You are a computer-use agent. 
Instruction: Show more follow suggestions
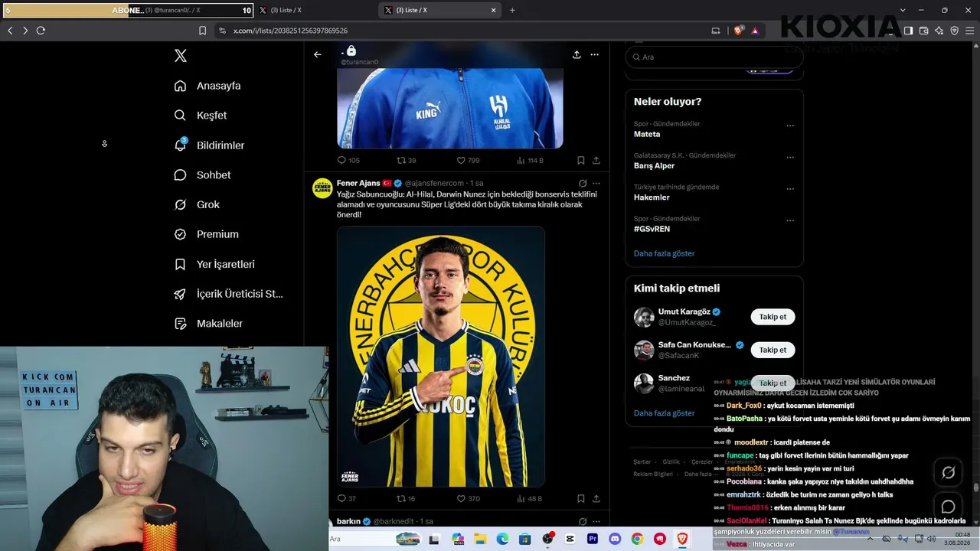click(665, 413)
